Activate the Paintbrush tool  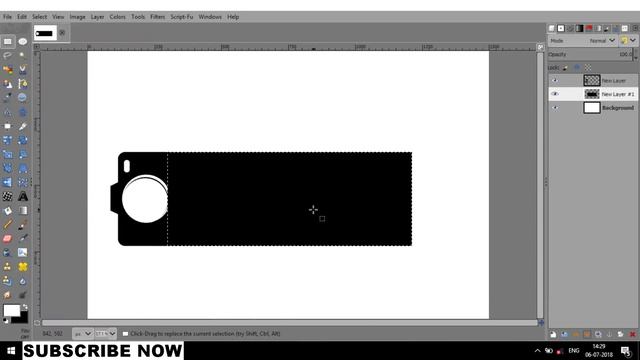[x=22, y=224]
